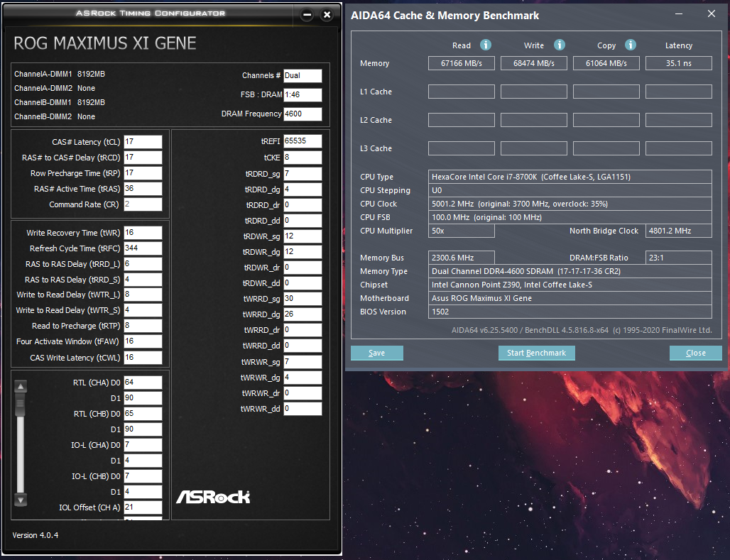Select the Four Activate Window (tFAW) field
Viewport: 730px width, 560px height.
143,341
